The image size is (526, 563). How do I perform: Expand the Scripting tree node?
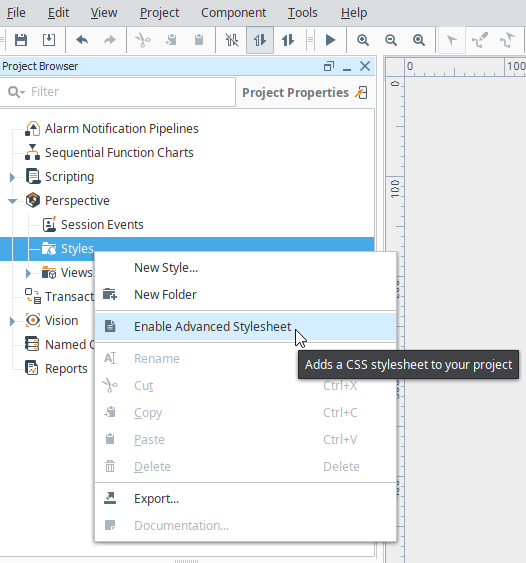(12, 177)
